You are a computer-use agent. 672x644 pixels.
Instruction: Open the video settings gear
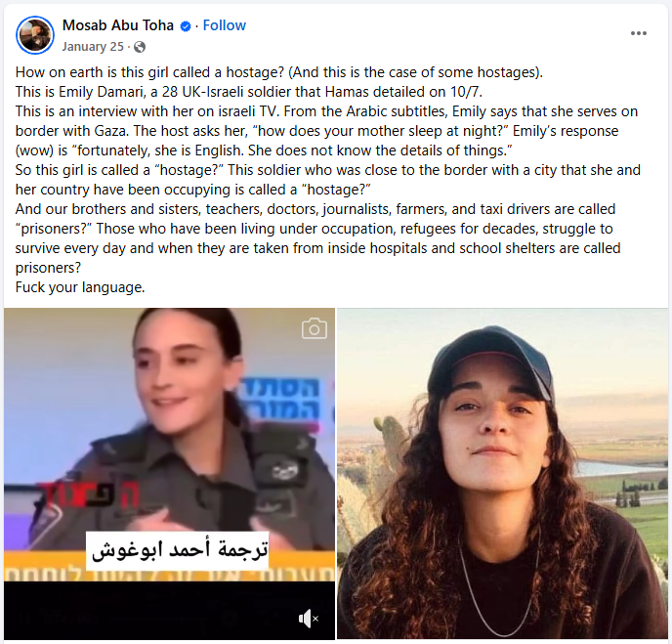pyautogui.click(x=230, y=619)
